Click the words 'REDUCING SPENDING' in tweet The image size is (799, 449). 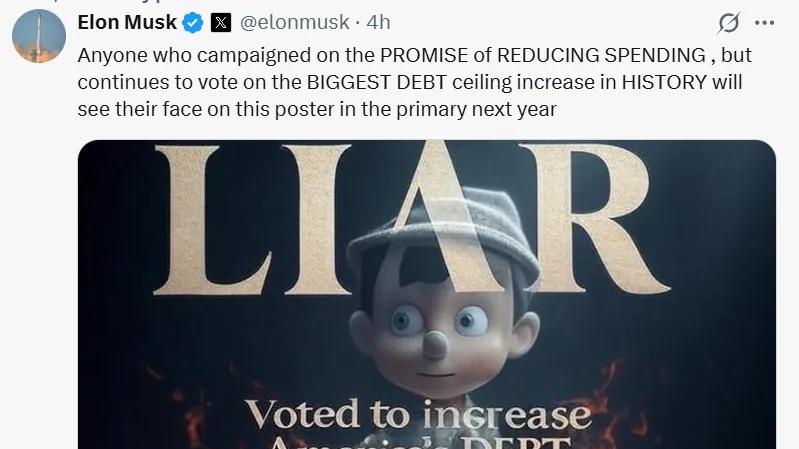tap(601, 55)
